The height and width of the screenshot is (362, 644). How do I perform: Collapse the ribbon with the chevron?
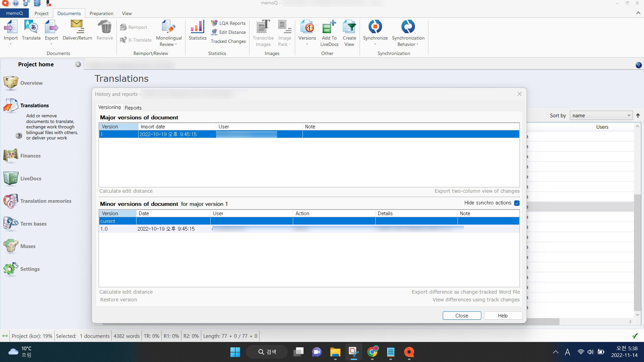pyautogui.click(x=638, y=13)
